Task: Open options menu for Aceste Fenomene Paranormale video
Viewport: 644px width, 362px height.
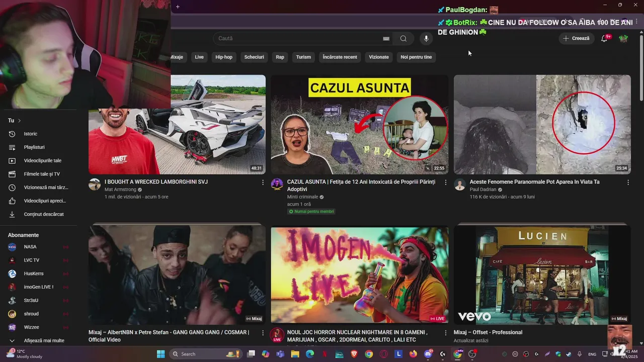Action: point(628,183)
